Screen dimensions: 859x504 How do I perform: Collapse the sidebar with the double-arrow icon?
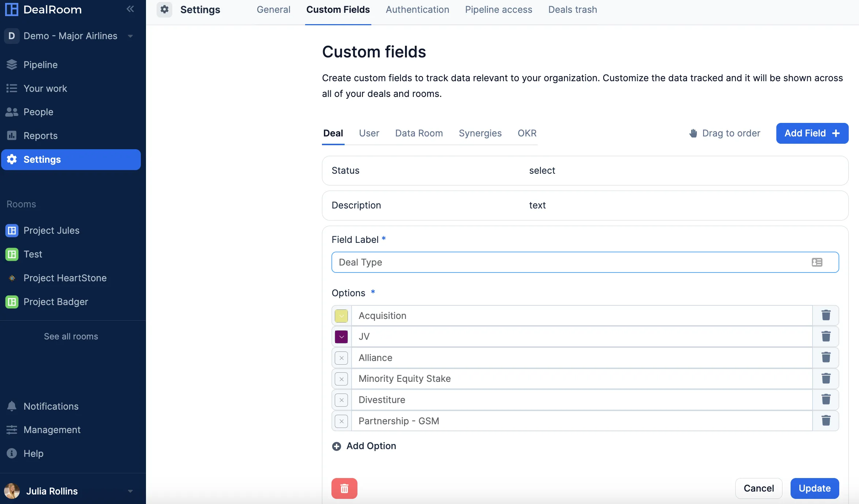[x=130, y=9]
